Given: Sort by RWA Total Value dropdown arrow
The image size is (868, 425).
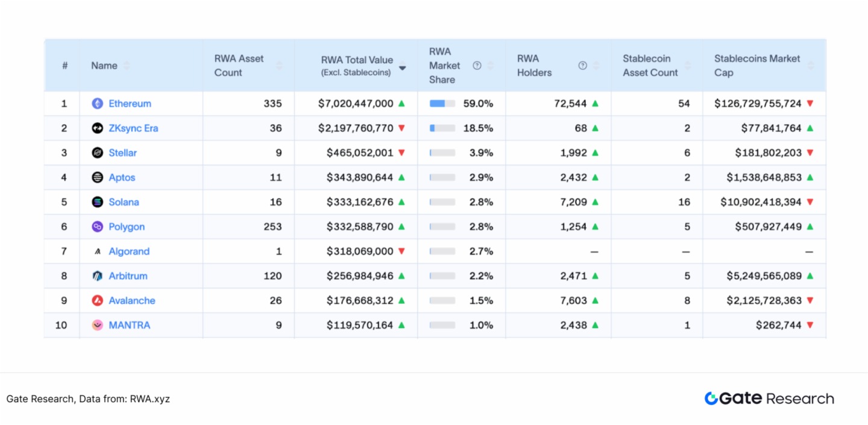Looking at the screenshot, I should 403,68.
